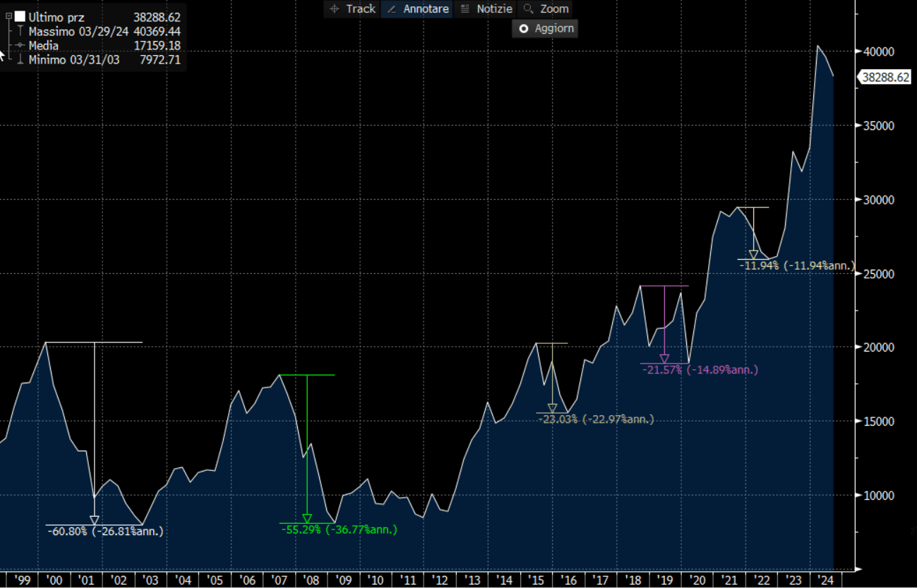Click the -23.03% drawdown annotation label
917x588 pixels.
click(596, 419)
